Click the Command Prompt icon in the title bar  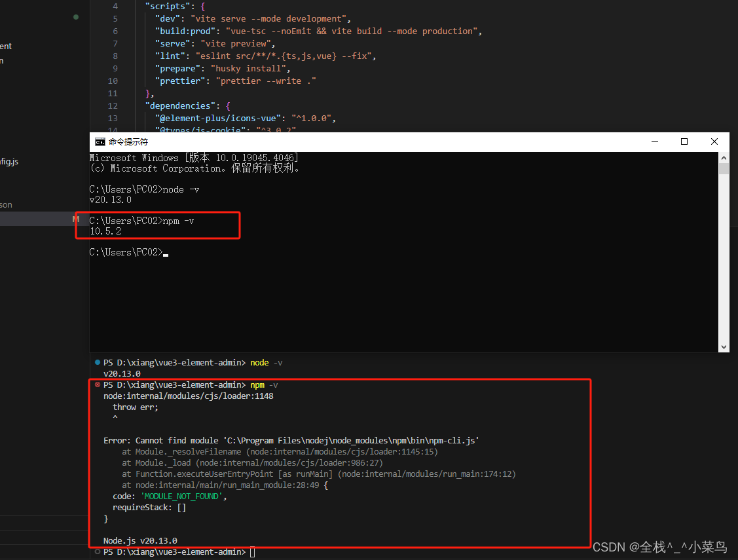tap(100, 141)
